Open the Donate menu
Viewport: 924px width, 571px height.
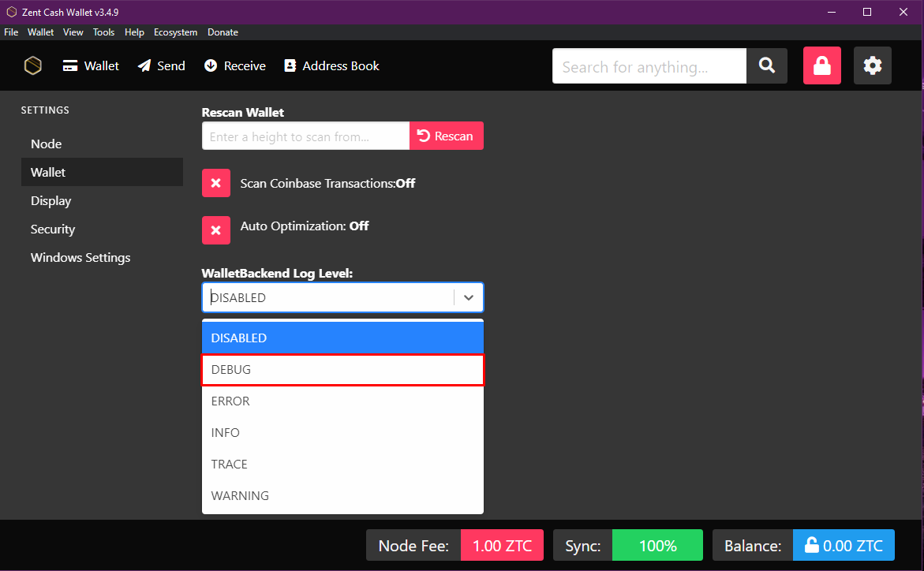coord(223,32)
